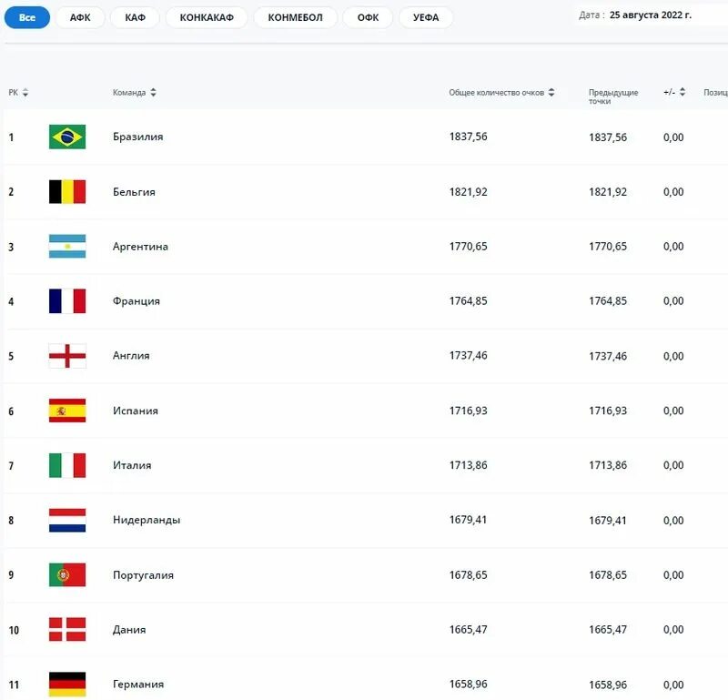
Task: Select the Все confederation filter
Action: click(27, 17)
